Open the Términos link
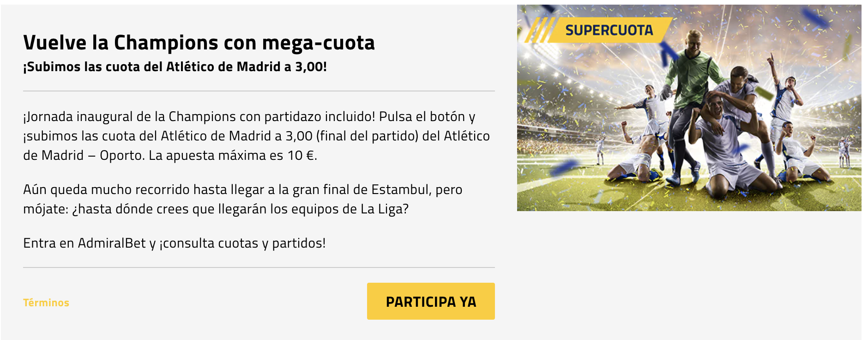 (x=46, y=303)
